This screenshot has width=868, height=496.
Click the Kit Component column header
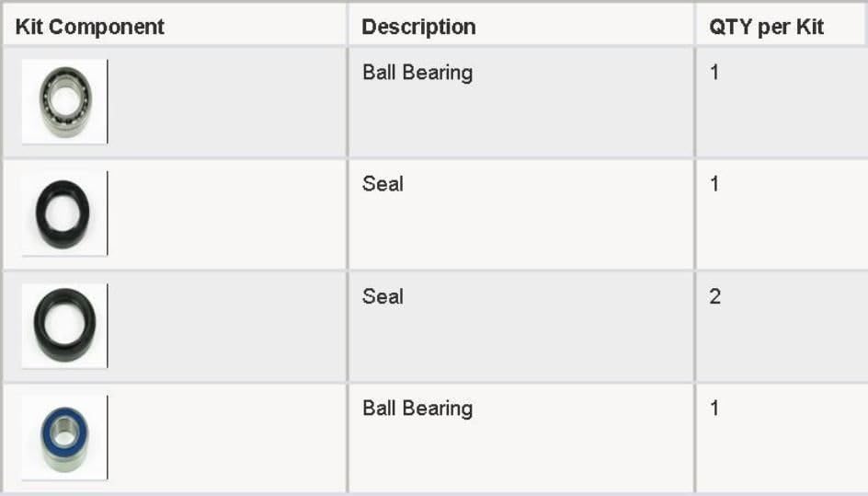point(90,27)
